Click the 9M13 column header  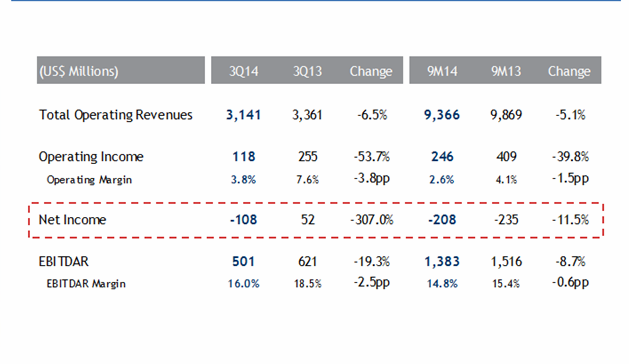click(x=506, y=71)
